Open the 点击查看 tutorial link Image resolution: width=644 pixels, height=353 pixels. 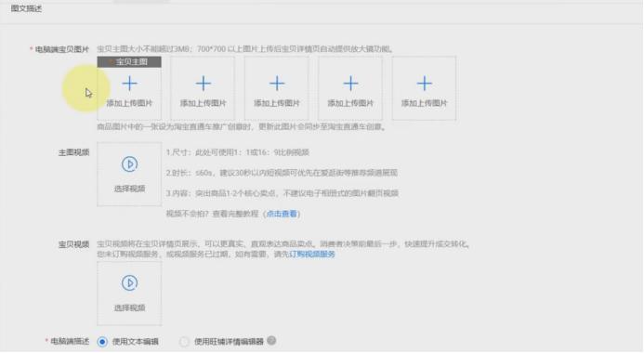pos(282,214)
